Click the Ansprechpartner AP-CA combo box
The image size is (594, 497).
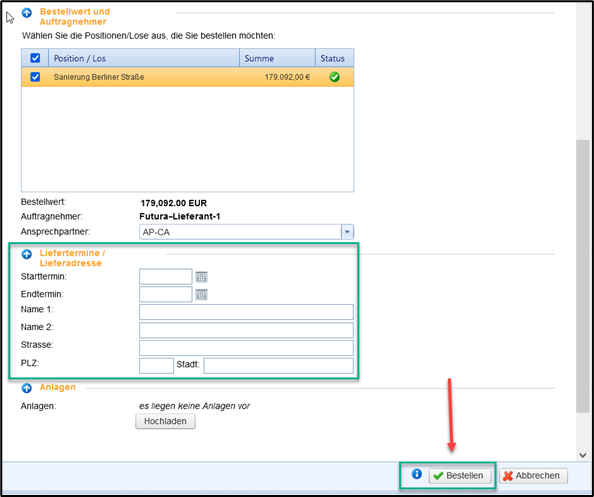point(247,232)
